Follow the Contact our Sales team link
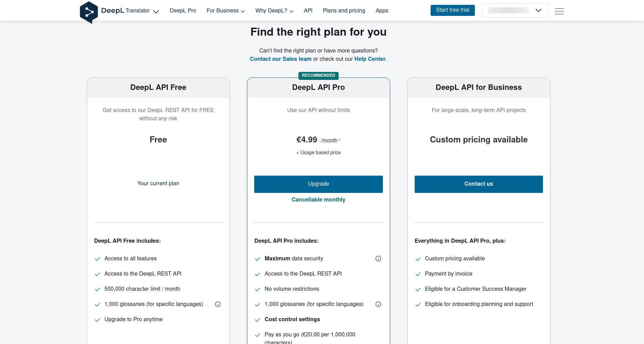The image size is (644, 344). (280, 59)
